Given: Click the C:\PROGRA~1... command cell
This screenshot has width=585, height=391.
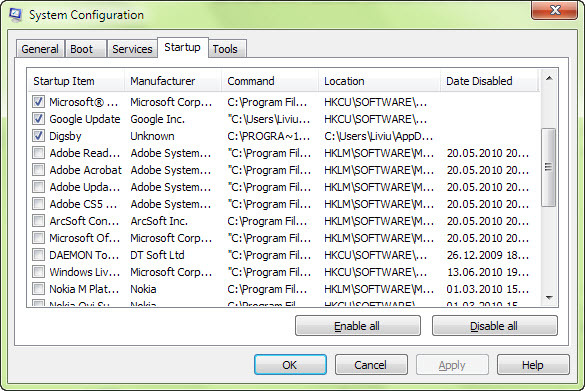Looking at the screenshot, I should (269, 136).
